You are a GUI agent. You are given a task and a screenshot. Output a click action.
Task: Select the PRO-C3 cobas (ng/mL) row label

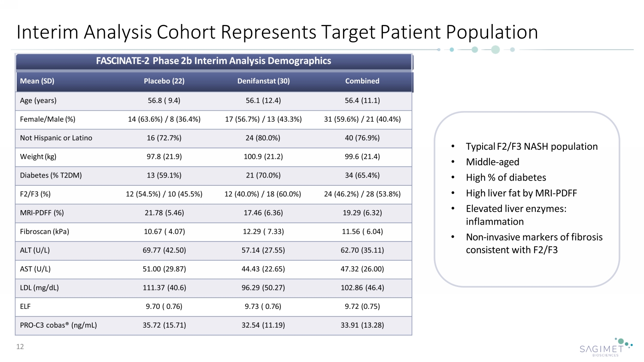[x=58, y=325]
